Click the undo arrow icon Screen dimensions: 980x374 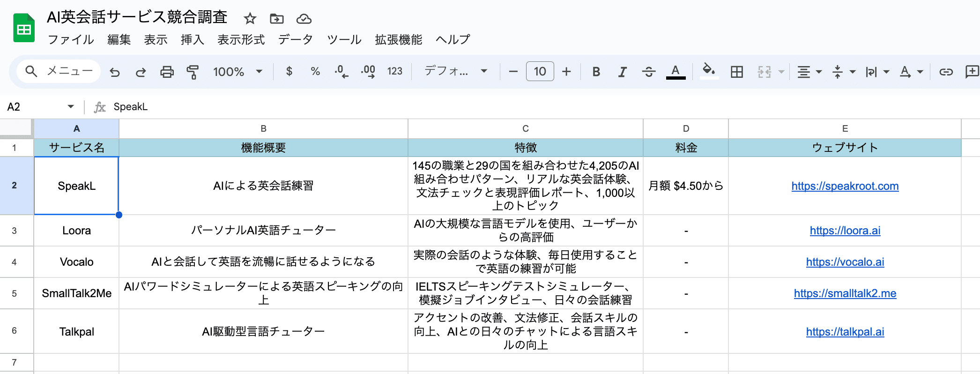pos(115,72)
